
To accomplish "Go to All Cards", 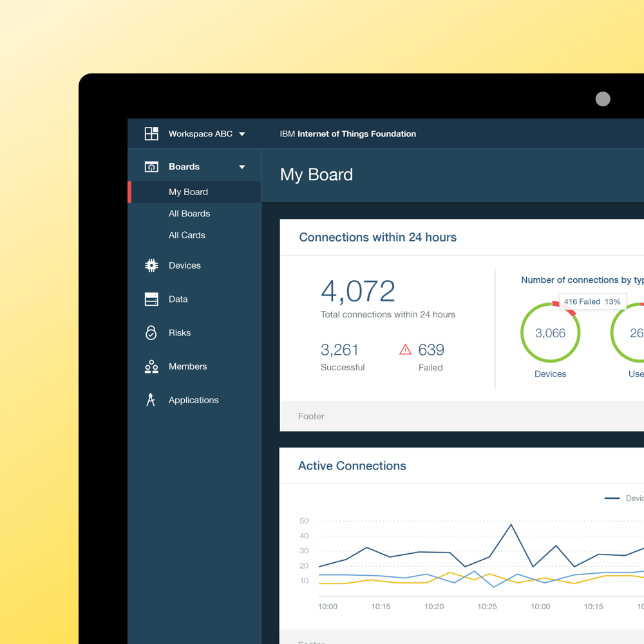I will 187,235.
